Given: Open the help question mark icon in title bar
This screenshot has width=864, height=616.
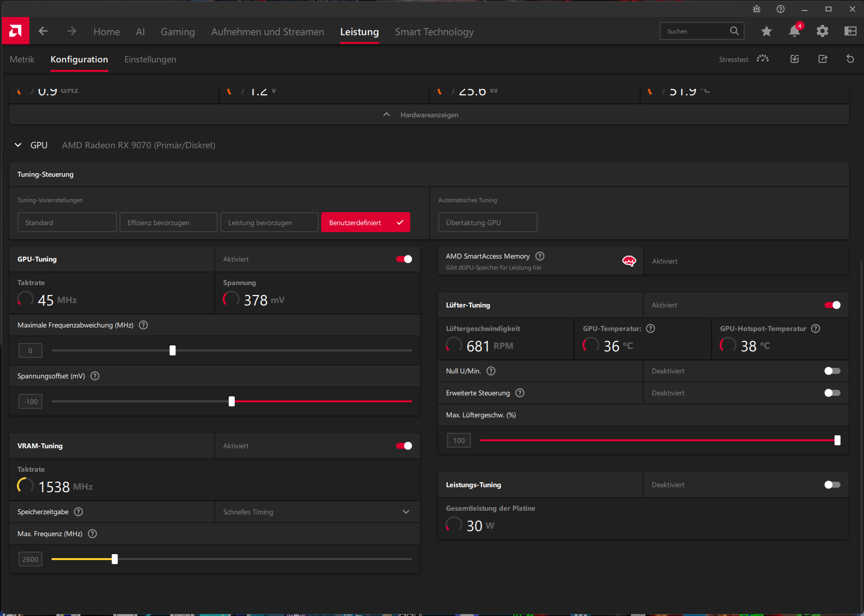Looking at the screenshot, I should (781, 9).
